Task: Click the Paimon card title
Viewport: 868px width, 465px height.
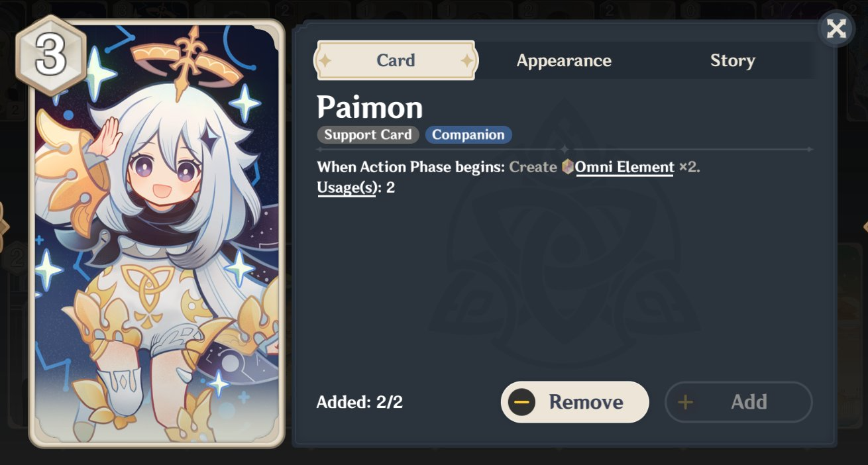Action: click(370, 107)
